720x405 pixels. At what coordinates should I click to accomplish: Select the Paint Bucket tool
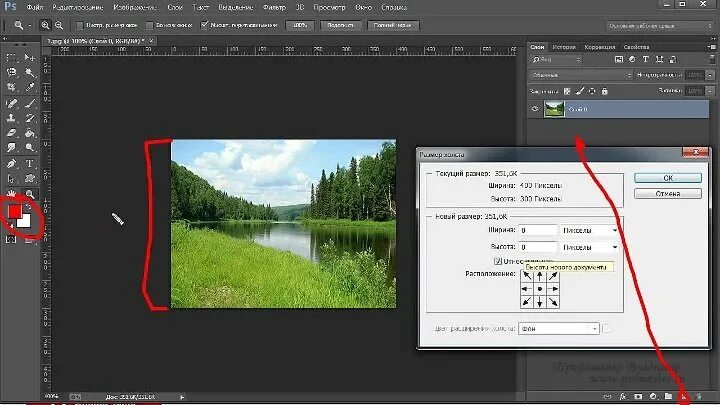click(30, 133)
